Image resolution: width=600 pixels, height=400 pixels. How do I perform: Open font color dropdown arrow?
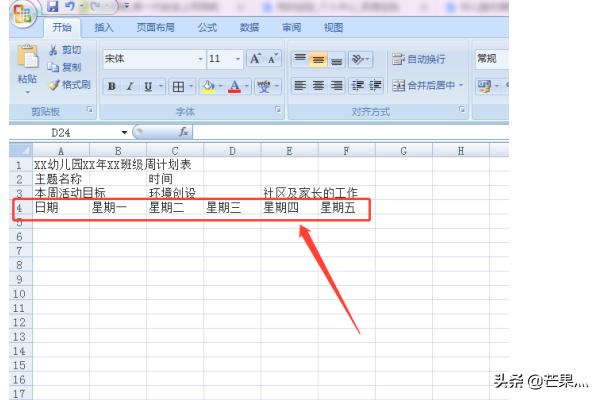pos(246,87)
